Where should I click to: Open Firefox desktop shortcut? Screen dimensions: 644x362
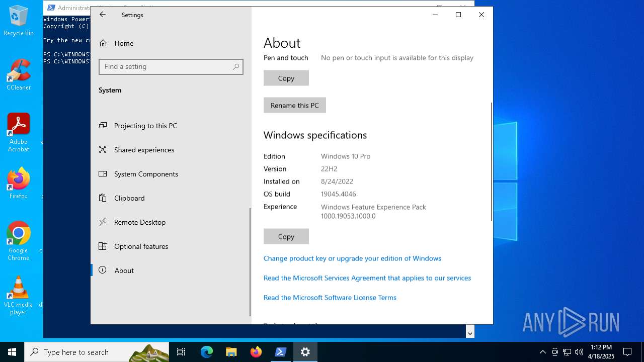pos(19,184)
